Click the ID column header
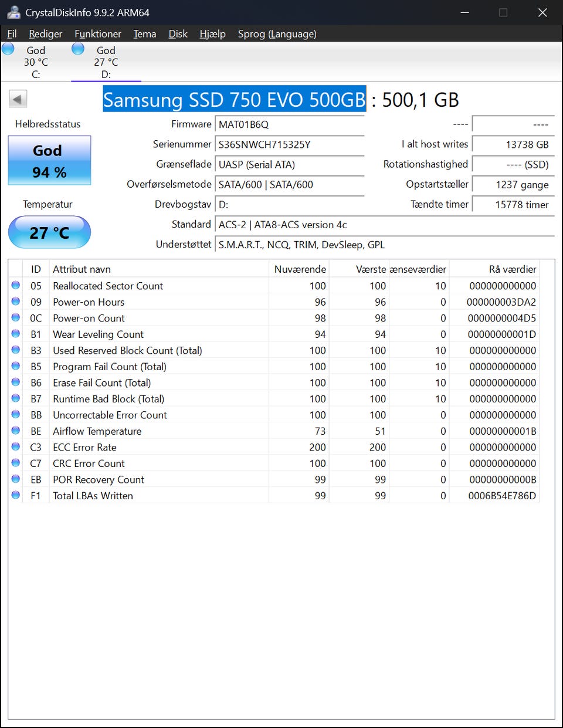The image size is (563, 728). (x=36, y=269)
